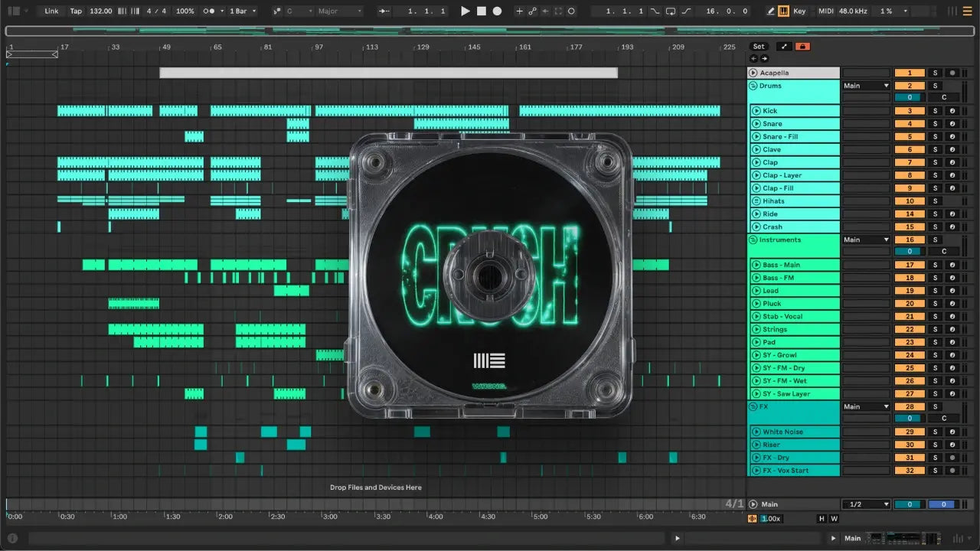
Task: Collapse the Instruments group track
Action: [x=753, y=240]
